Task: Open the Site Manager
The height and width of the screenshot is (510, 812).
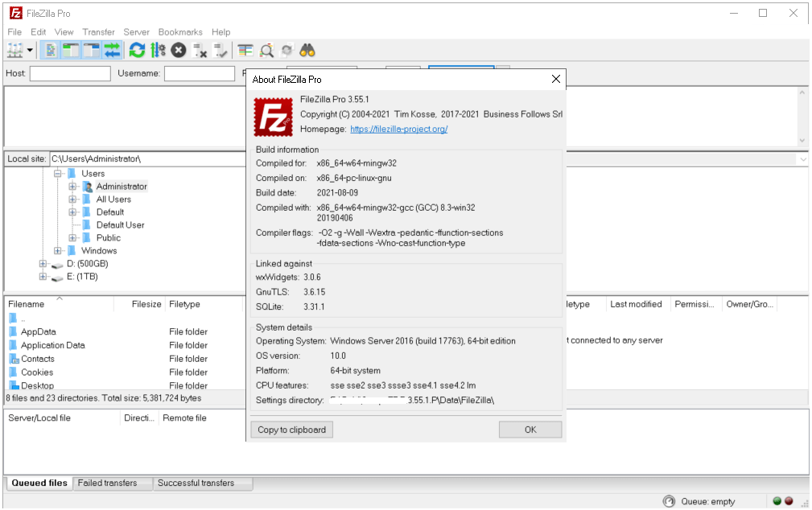Action: click(14, 50)
